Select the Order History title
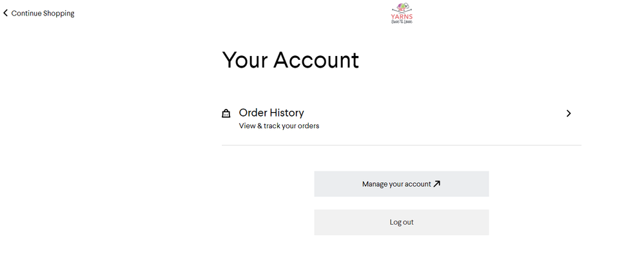The image size is (644, 266). 271,113
